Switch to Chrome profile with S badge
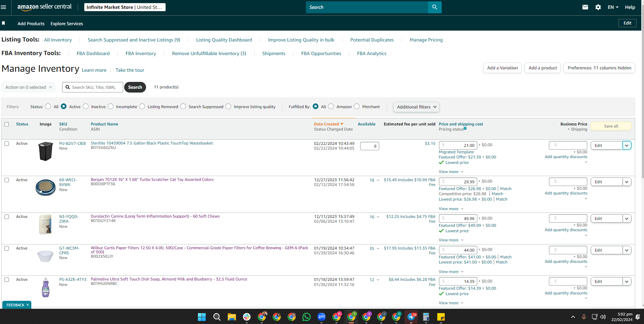 click(366, 317)
